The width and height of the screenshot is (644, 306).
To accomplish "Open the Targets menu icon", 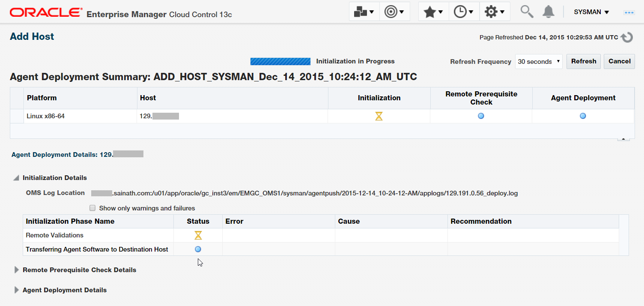I will [394, 12].
